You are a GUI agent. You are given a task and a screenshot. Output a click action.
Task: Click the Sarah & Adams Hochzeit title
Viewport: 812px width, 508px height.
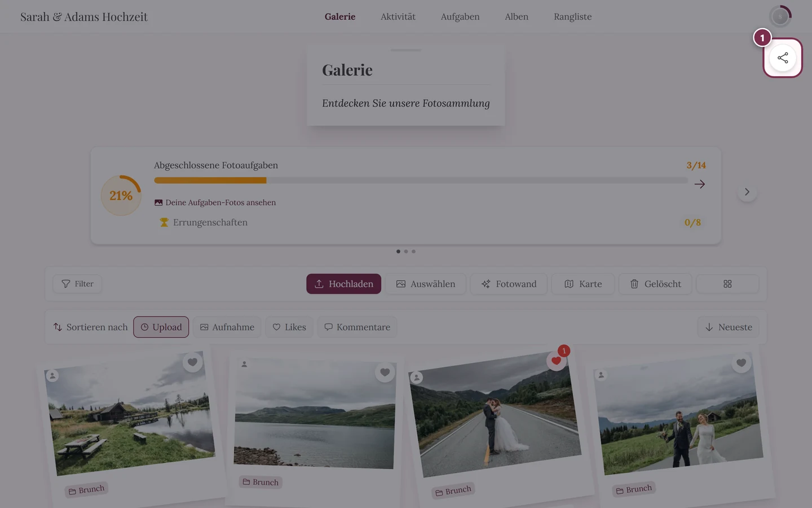(x=84, y=17)
